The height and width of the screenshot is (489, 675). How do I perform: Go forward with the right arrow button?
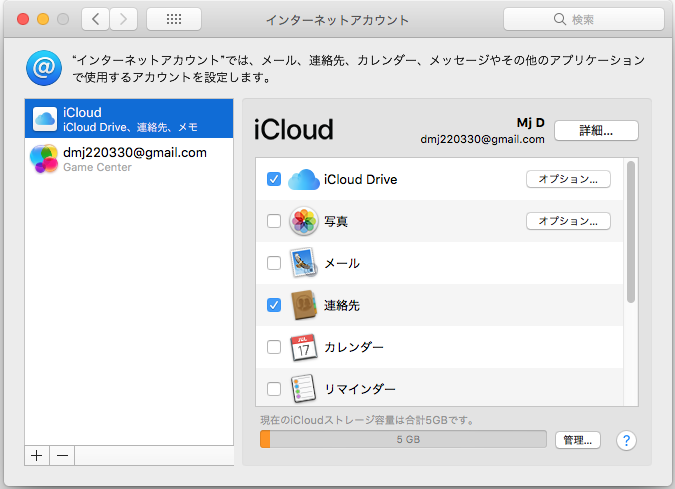(x=124, y=19)
